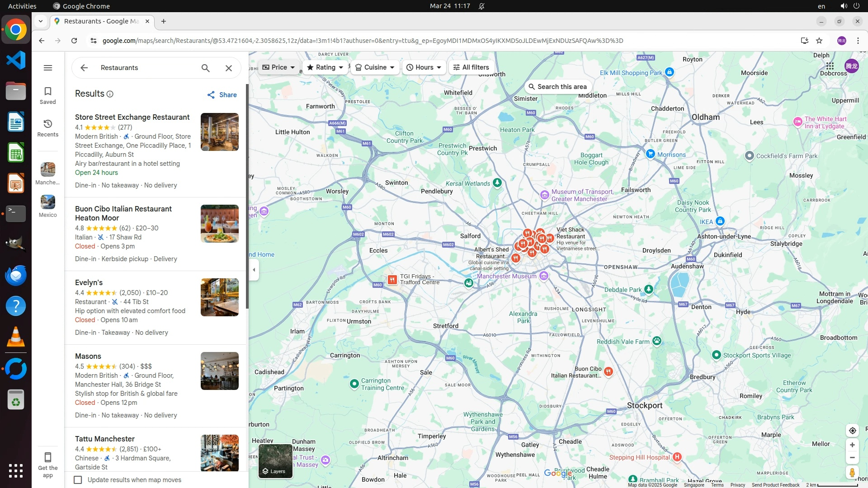Click Search this area button
Image resolution: width=868 pixels, height=488 pixels.
558,87
